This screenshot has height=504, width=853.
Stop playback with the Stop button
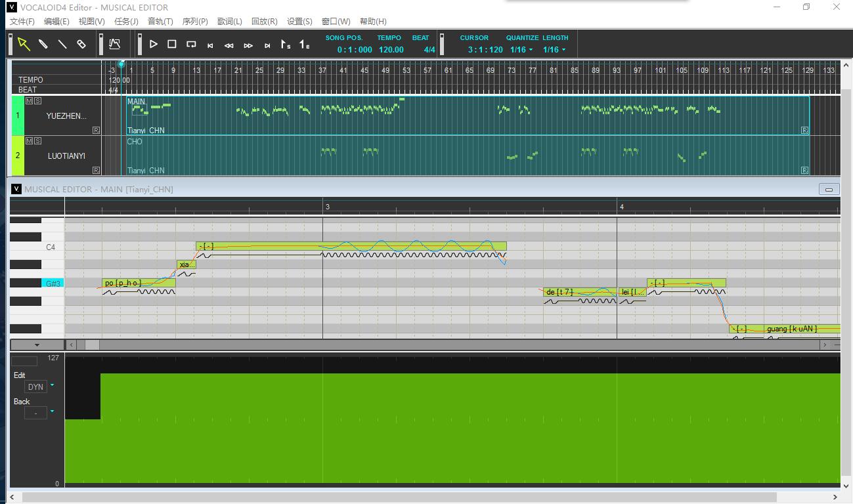coord(172,44)
